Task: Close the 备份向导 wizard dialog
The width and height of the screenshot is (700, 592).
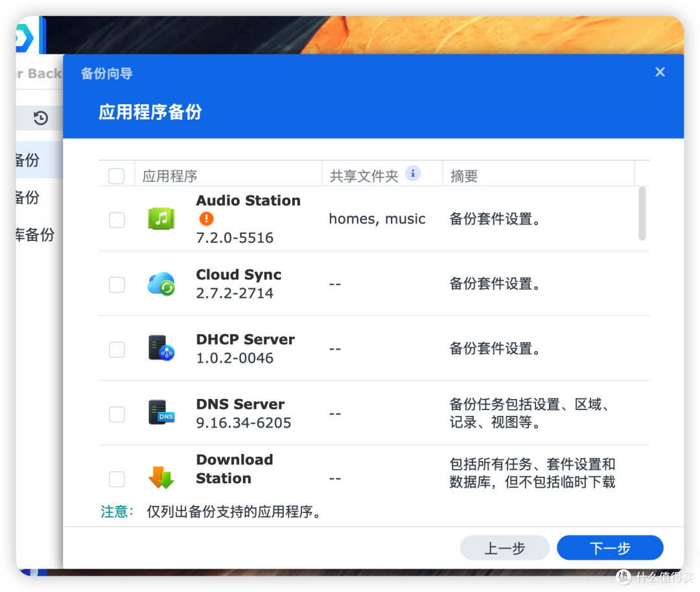Action: tap(660, 73)
